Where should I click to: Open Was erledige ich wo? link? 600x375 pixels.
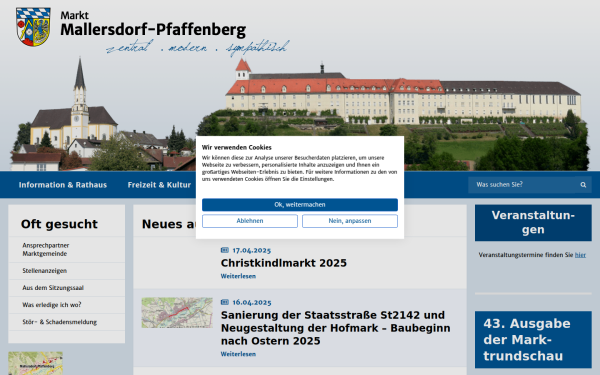click(x=52, y=305)
